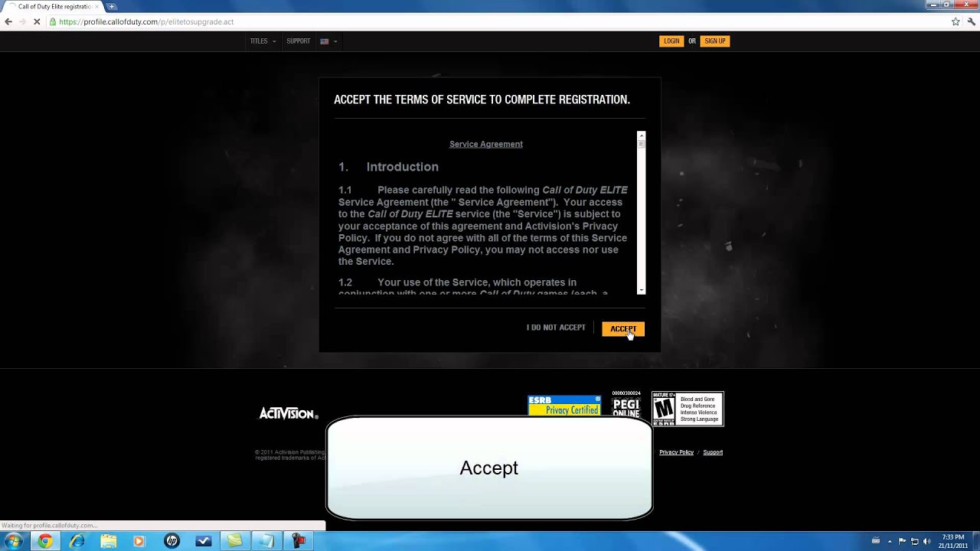
Task: Click PEGI Online badge
Action: coord(626,405)
